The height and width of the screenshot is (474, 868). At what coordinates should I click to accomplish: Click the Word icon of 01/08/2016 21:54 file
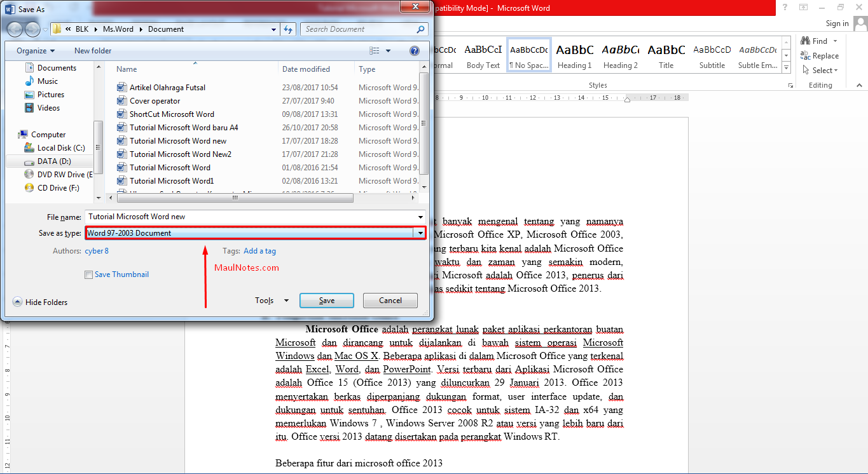[122, 168]
